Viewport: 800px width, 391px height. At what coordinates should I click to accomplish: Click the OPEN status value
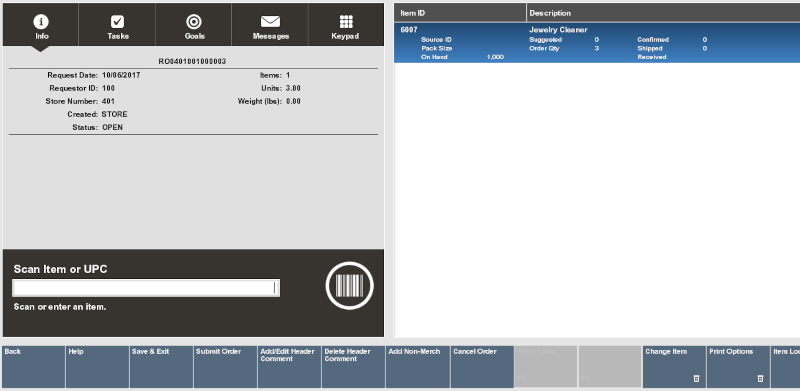[112, 128]
